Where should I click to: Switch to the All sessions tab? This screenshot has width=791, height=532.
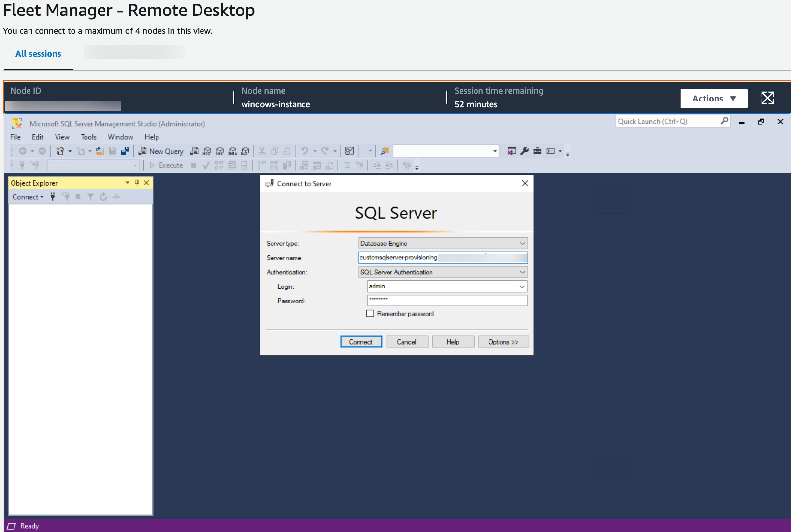point(38,54)
